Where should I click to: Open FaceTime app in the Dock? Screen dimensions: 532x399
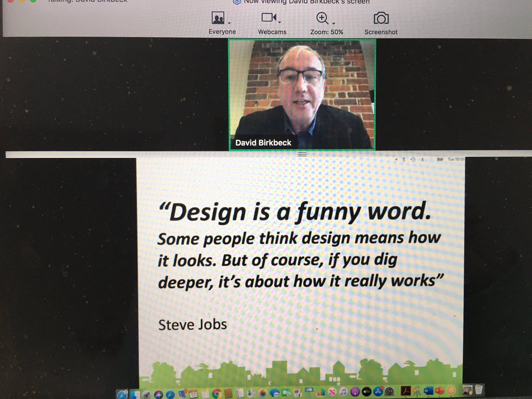pyautogui.click(x=286, y=393)
